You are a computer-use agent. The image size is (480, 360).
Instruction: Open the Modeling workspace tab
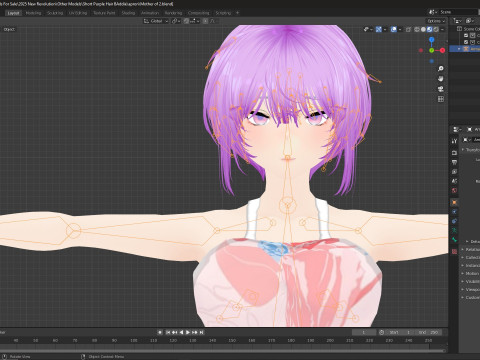point(33,13)
